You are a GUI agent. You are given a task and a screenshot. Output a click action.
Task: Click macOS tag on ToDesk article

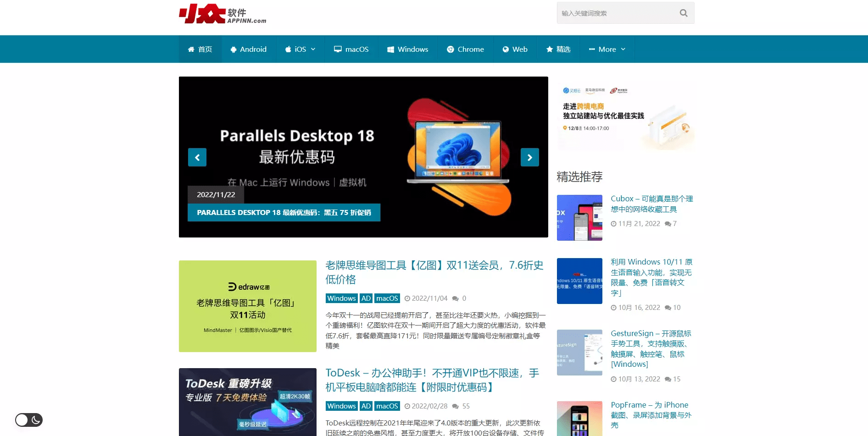pos(387,406)
